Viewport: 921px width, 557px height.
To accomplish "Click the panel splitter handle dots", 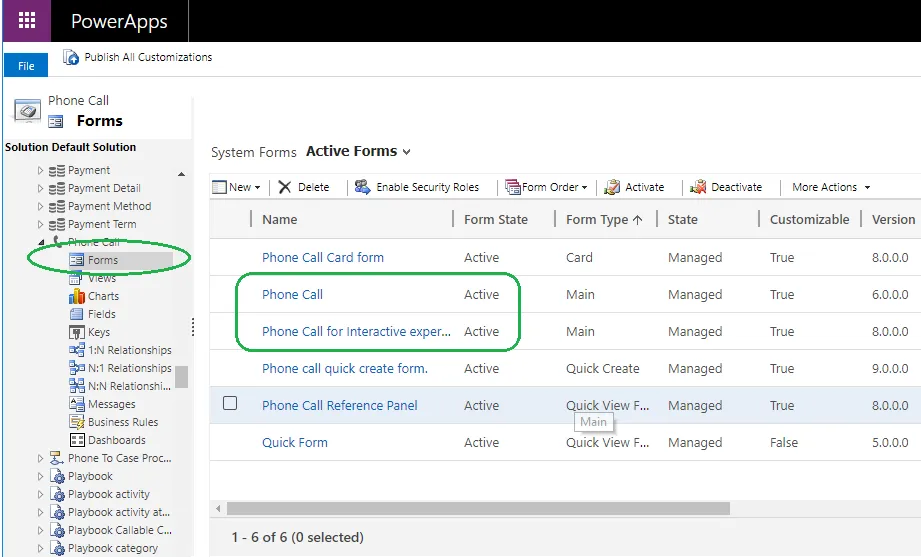I will click(x=193, y=327).
